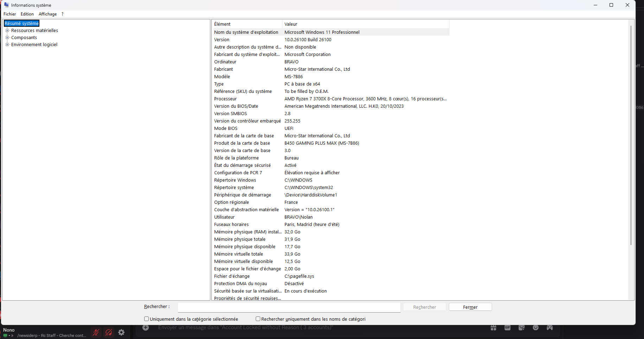The image size is (644, 339).
Task: Open the sticker picker in Discord
Action: coord(522,328)
